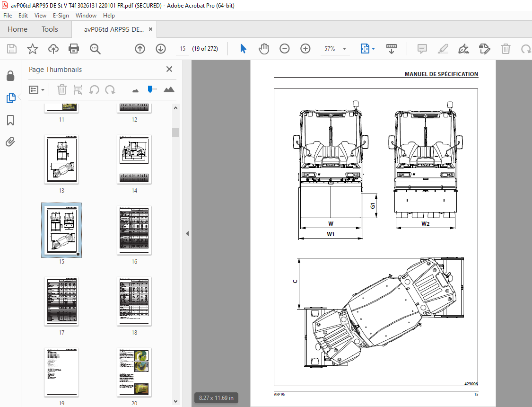Open the security lock panel
Screen dimensions: 532x407
[10, 76]
